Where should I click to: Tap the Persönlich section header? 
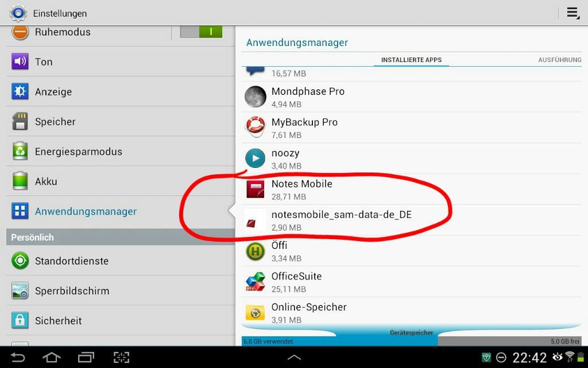121,237
